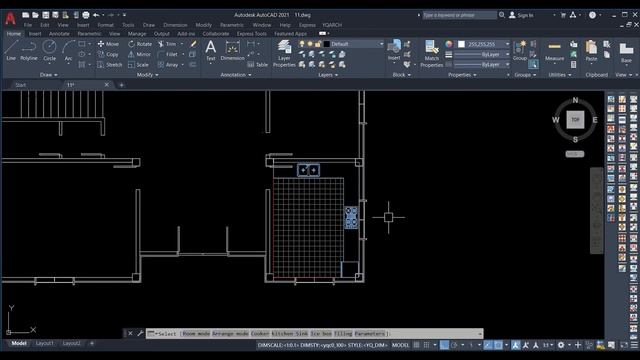640x360 pixels.
Task: Activate the Trim command
Action: pos(167,44)
